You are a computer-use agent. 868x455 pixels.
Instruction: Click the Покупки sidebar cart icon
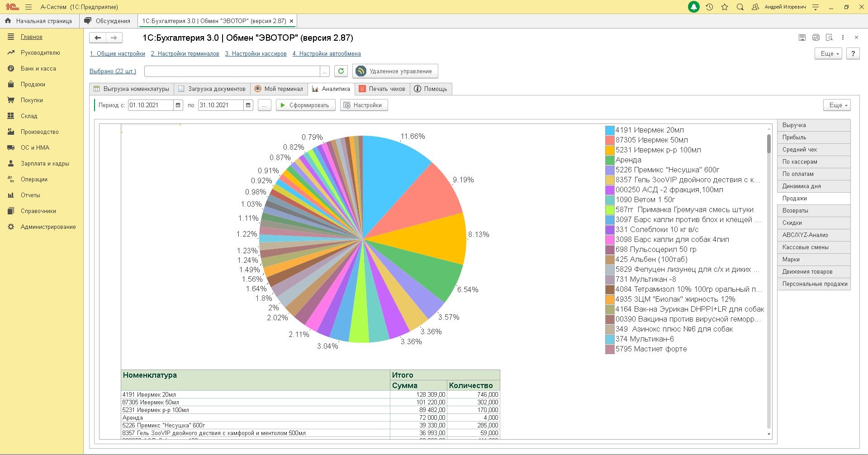(x=11, y=100)
